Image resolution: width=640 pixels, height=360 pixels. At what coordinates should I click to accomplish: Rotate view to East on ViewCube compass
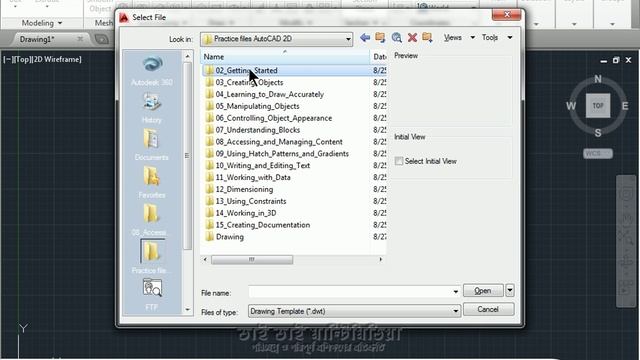625,106
